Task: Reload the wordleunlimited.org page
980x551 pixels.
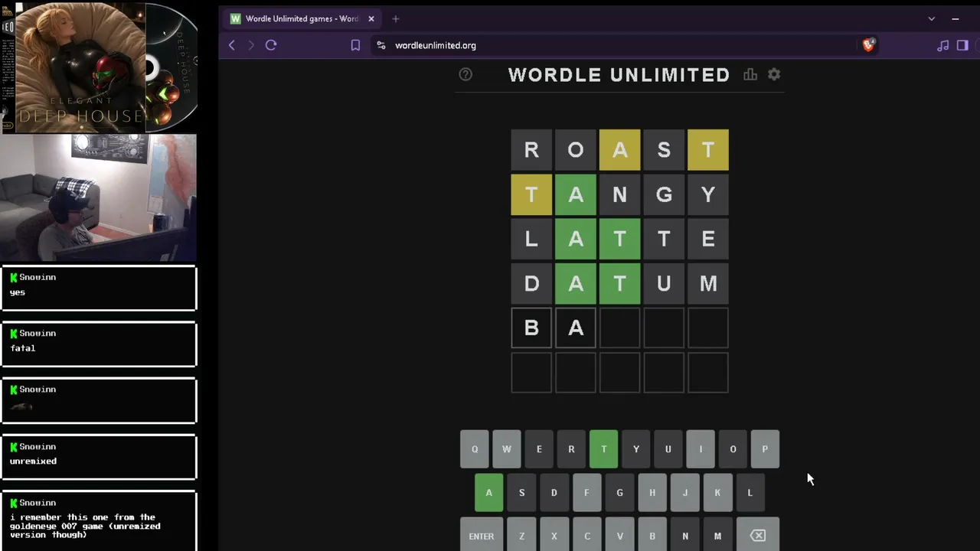Action: (x=271, y=45)
